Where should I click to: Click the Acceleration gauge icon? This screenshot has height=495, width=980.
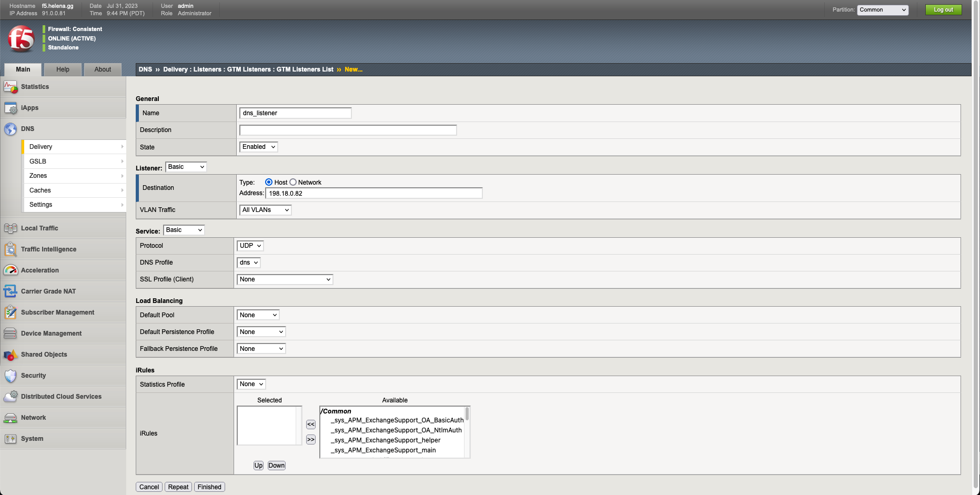pyautogui.click(x=11, y=270)
